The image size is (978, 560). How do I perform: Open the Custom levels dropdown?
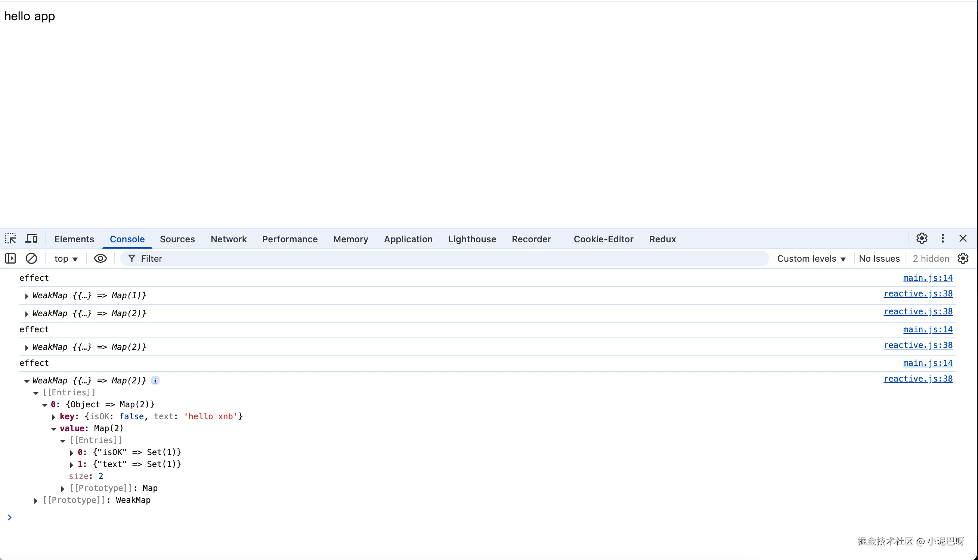point(811,258)
